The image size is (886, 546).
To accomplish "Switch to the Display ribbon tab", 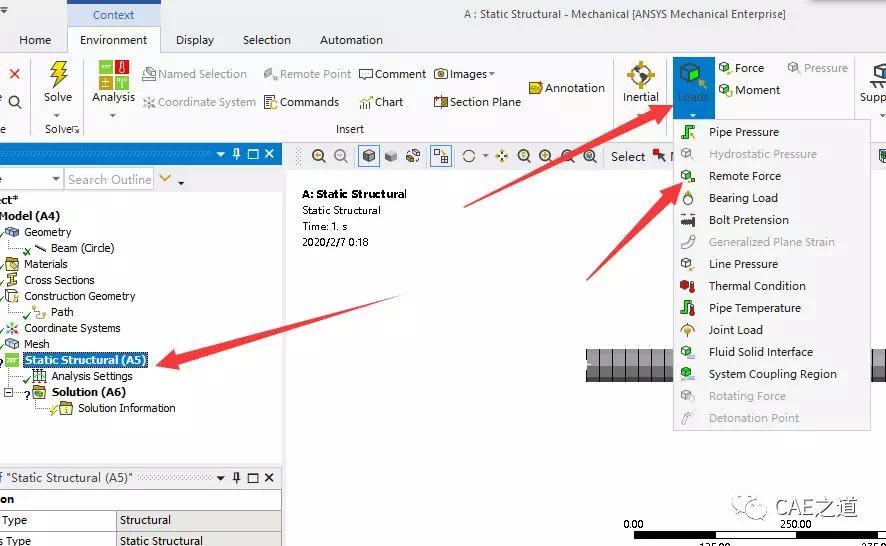I will pos(194,40).
